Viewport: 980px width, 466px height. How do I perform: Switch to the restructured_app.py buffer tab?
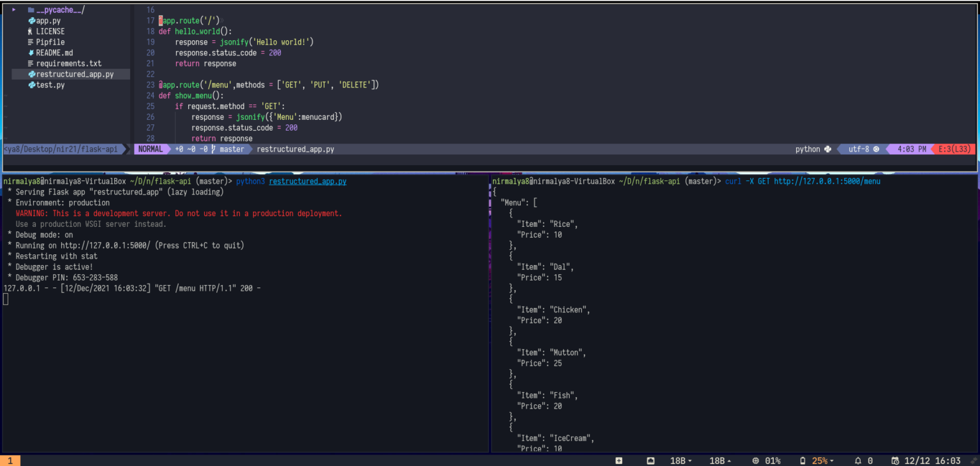pyautogui.click(x=295, y=149)
